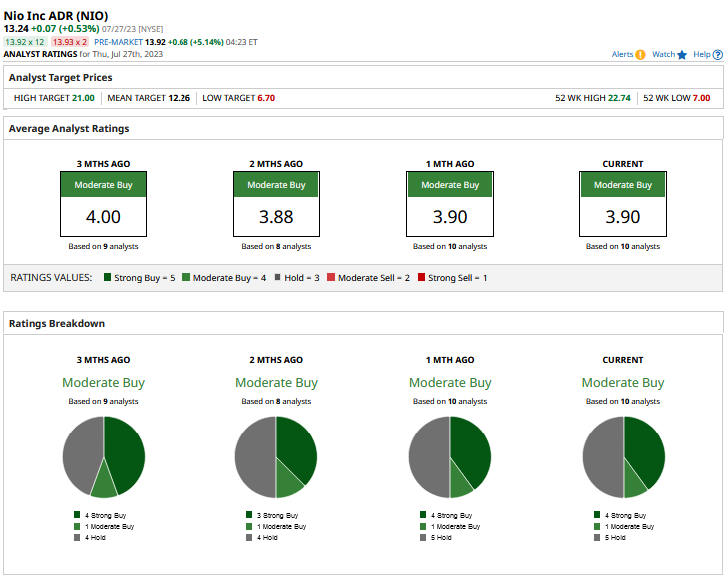728x577 pixels.
Task: Click the CURRENT ratings breakdown pie chart
Action: [x=623, y=456]
